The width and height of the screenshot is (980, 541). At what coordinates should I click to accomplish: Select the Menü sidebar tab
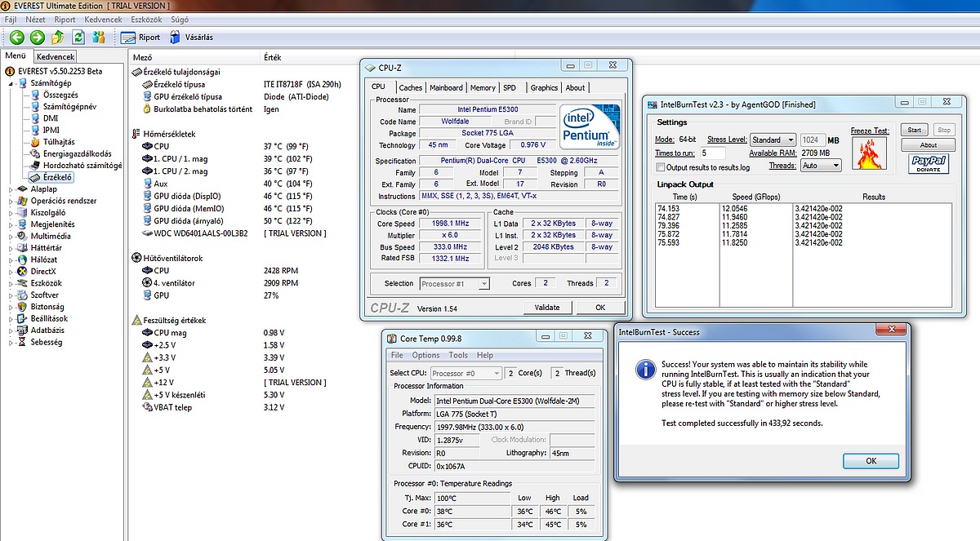(x=16, y=55)
